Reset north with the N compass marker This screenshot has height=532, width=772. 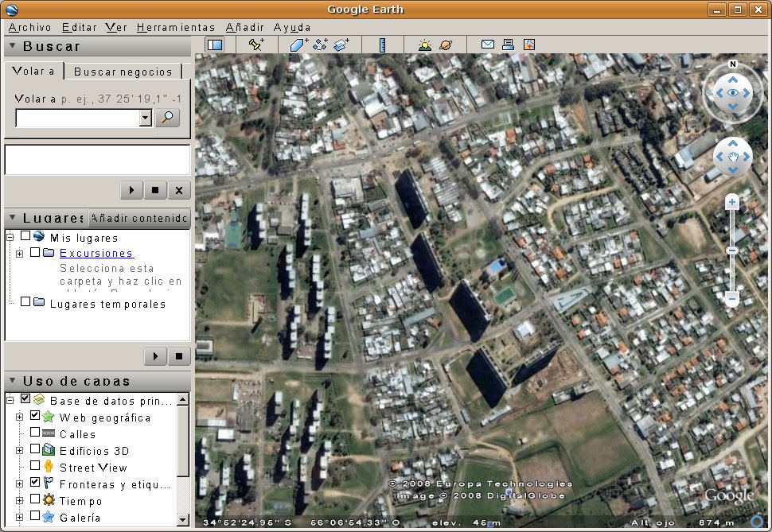733,64
